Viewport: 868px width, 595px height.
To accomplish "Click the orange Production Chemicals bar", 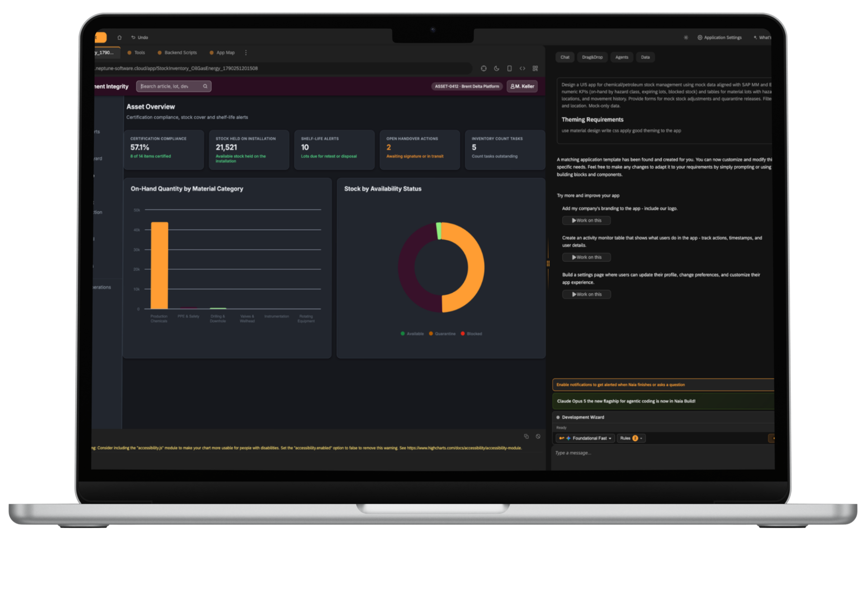I will pos(160,266).
